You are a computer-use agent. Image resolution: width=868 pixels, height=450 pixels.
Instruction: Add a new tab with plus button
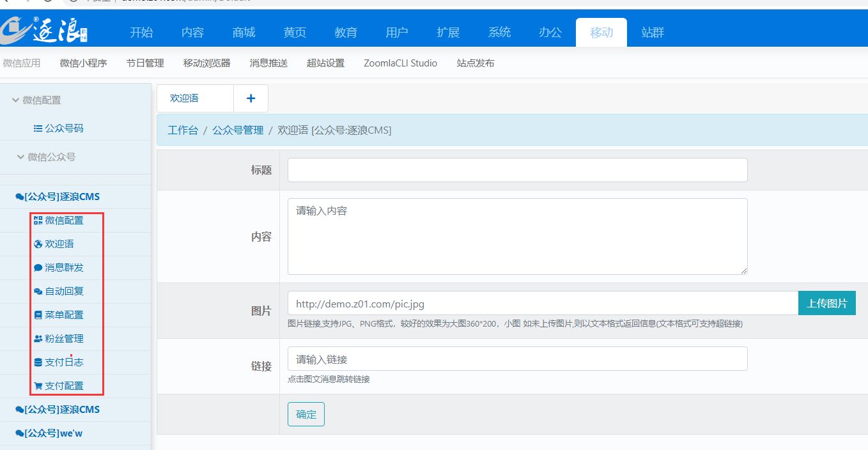coord(251,98)
